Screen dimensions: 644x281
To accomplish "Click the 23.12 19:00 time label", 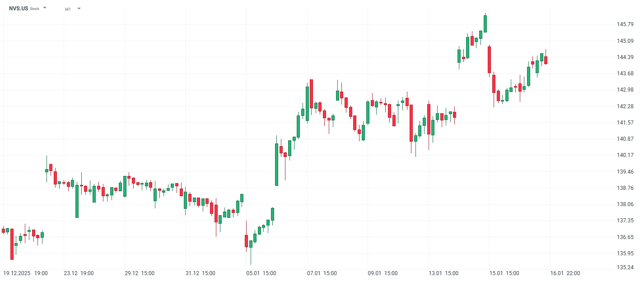I will coord(79,273).
